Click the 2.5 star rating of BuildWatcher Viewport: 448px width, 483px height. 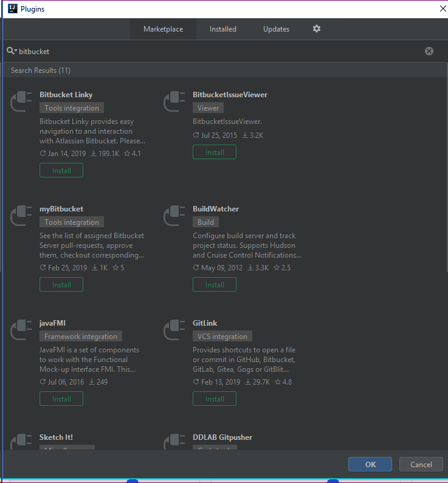pos(282,268)
